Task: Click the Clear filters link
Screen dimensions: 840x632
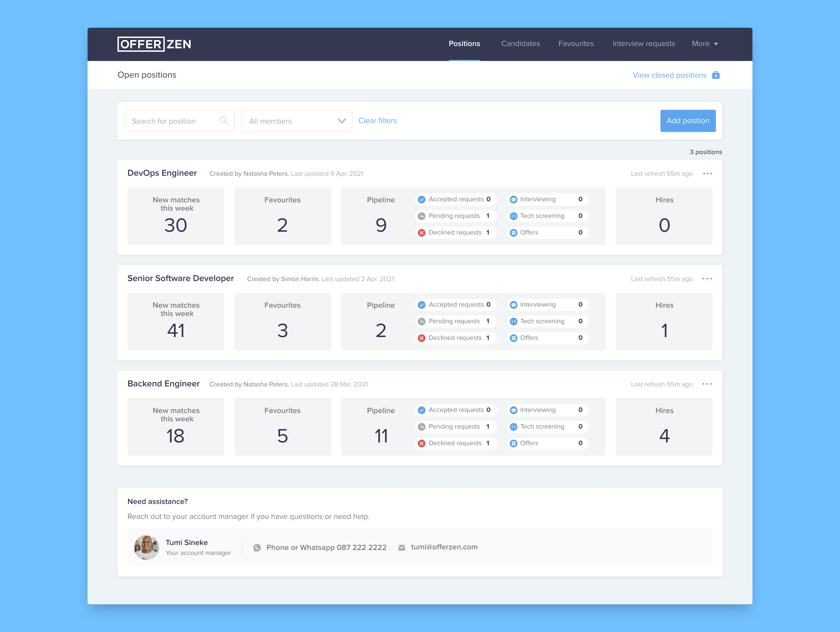Action: pos(377,121)
